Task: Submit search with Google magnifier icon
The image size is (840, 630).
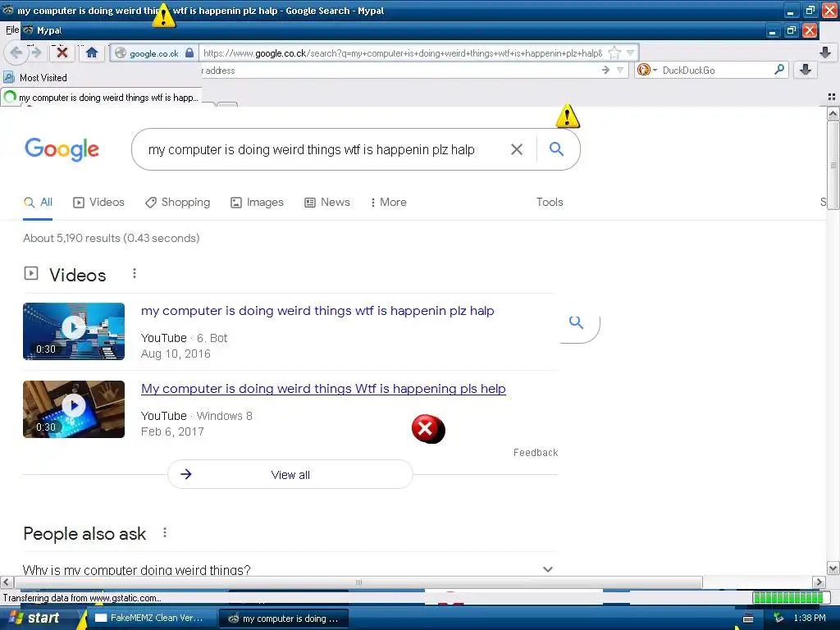Action: (556, 149)
